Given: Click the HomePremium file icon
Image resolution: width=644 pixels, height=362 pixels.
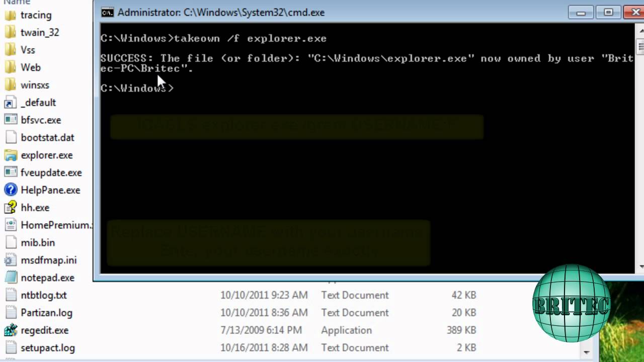Looking at the screenshot, I should (10, 225).
